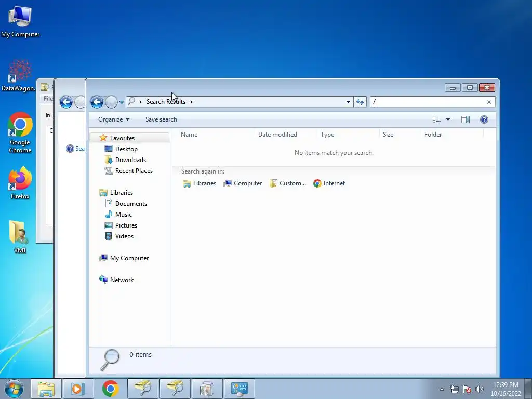The width and height of the screenshot is (532, 399).
Task: Open Recent Places in the navigation pane
Action: click(x=134, y=170)
